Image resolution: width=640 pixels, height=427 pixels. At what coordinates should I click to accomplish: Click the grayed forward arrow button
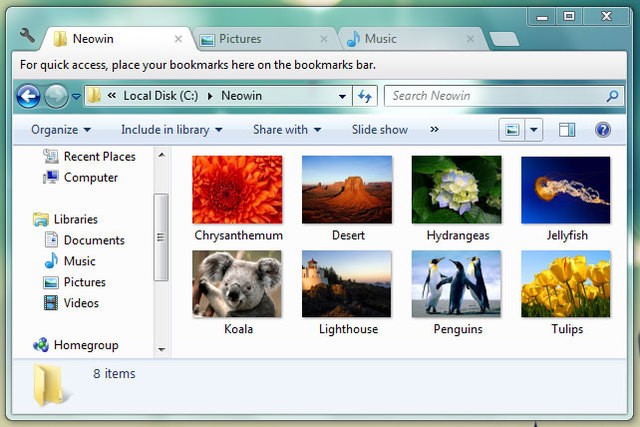56,96
